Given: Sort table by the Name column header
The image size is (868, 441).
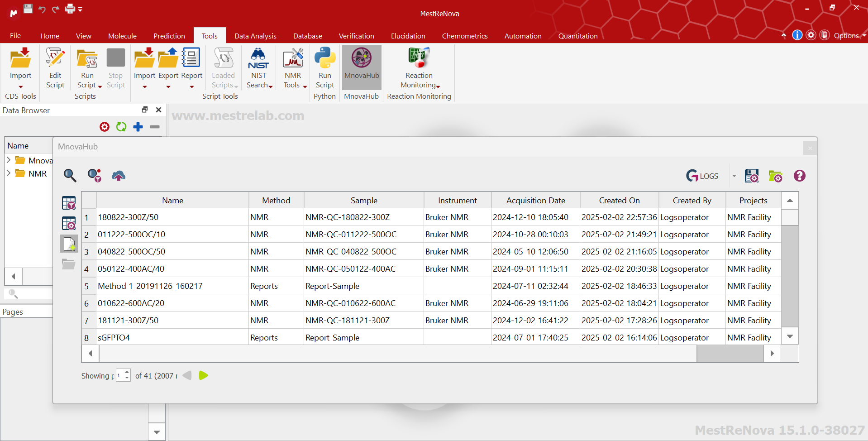Looking at the screenshot, I should click(173, 200).
